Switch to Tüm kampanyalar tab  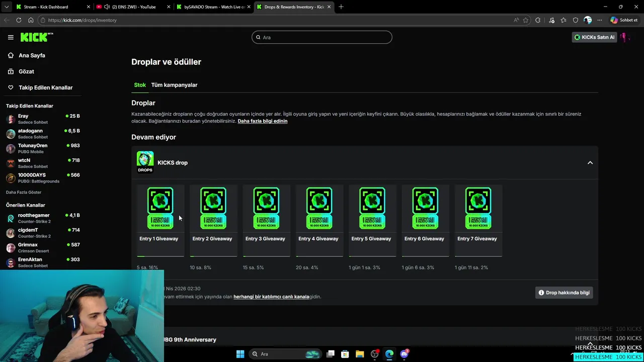[x=174, y=85]
